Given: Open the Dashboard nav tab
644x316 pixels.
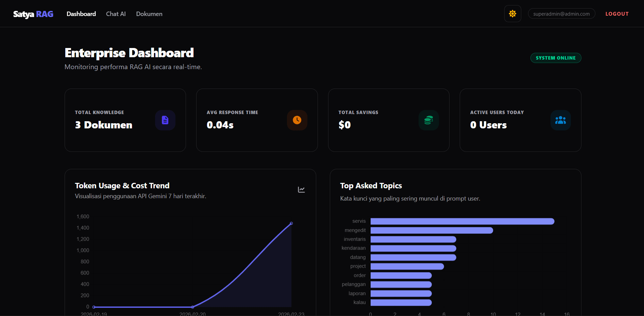Looking at the screenshot, I should [x=81, y=14].
